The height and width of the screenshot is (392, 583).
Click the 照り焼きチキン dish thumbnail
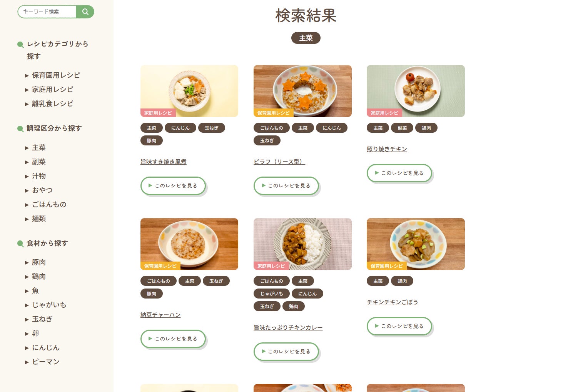(416, 91)
